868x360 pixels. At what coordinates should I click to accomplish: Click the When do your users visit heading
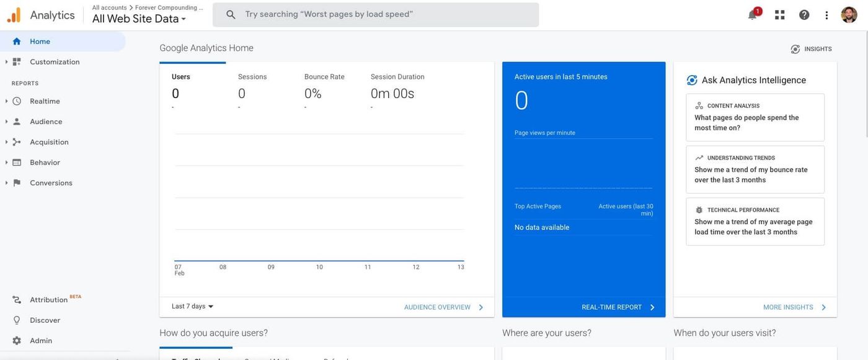[725, 333]
